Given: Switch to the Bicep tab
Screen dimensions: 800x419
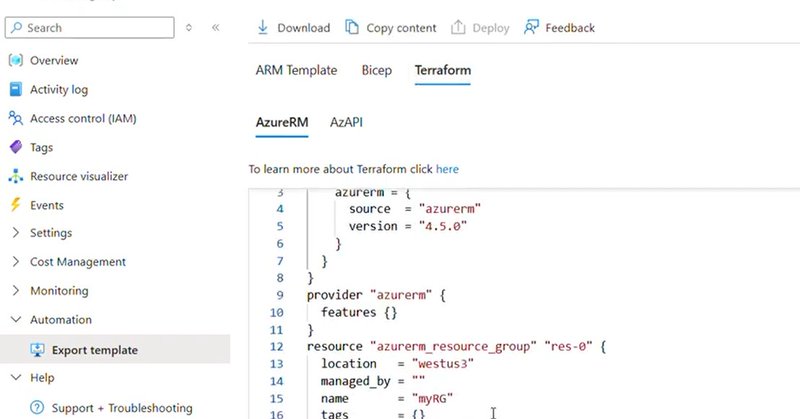Looking at the screenshot, I should (x=377, y=70).
